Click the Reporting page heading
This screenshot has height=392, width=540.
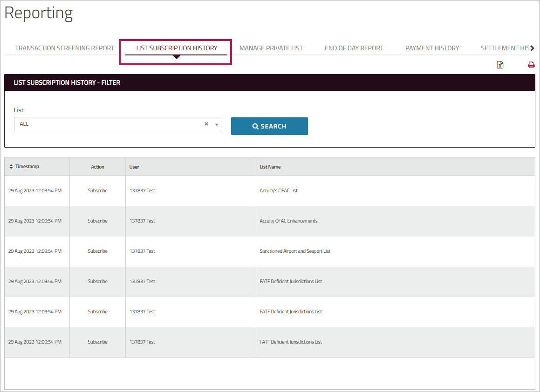pyautogui.click(x=39, y=13)
